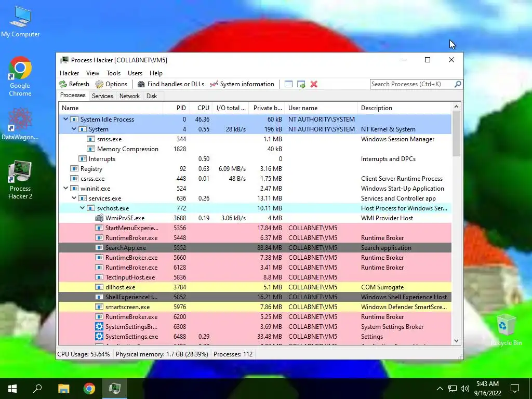Open the volume speaker tray icon
The height and width of the screenshot is (399, 532).
[465, 389]
